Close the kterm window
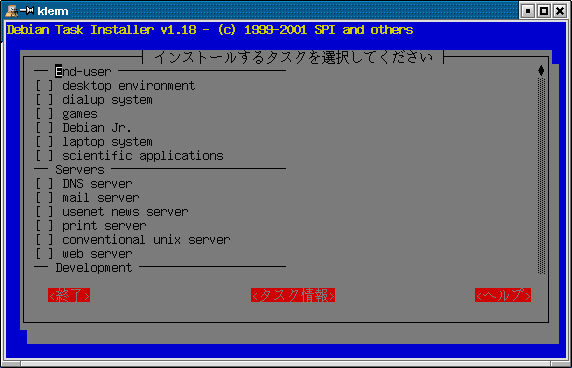This screenshot has height=368, width=572. [560, 11]
